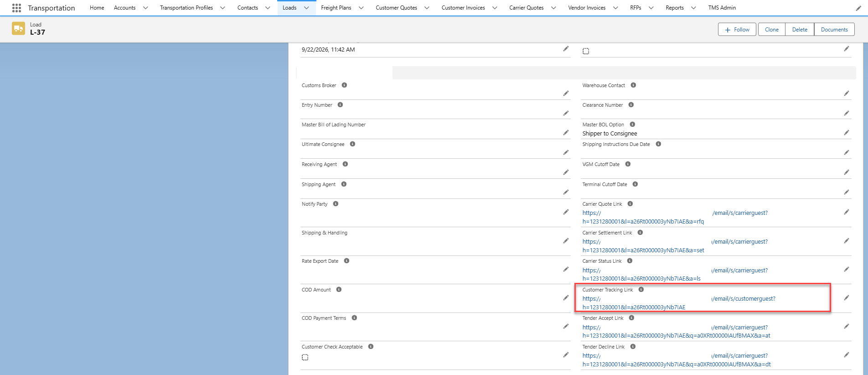Open the App Launcher grid icon
The height and width of the screenshot is (375, 868).
pyautogui.click(x=16, y=8)
